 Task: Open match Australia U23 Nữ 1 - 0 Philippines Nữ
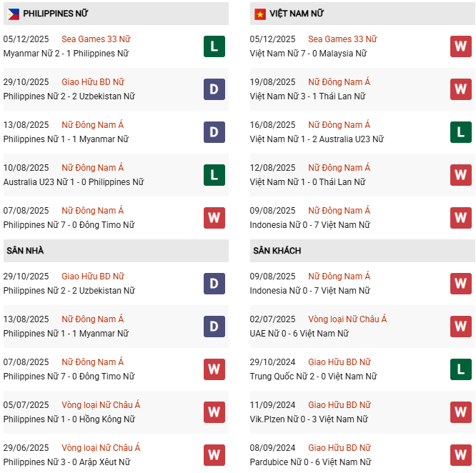[74, 182]
